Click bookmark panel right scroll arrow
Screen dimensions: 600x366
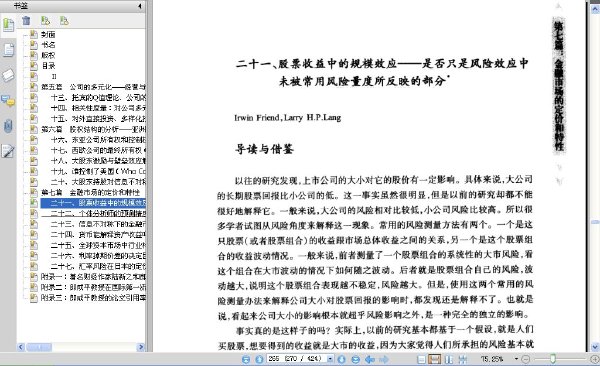point(141,347)
